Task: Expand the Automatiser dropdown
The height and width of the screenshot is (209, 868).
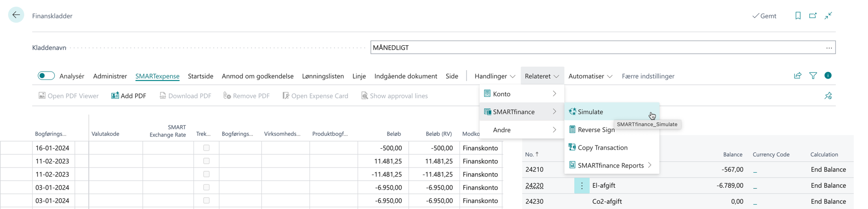Action: tap(590, 76)
